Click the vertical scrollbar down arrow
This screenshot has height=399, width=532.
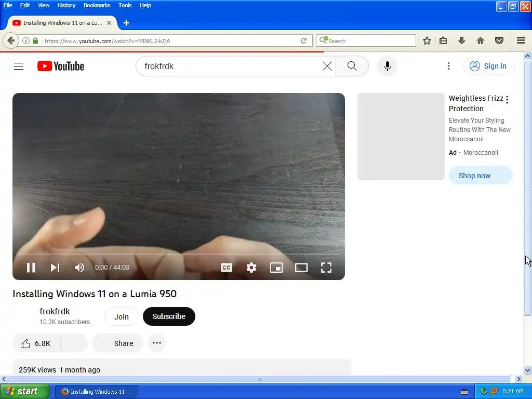click(527, 370)
